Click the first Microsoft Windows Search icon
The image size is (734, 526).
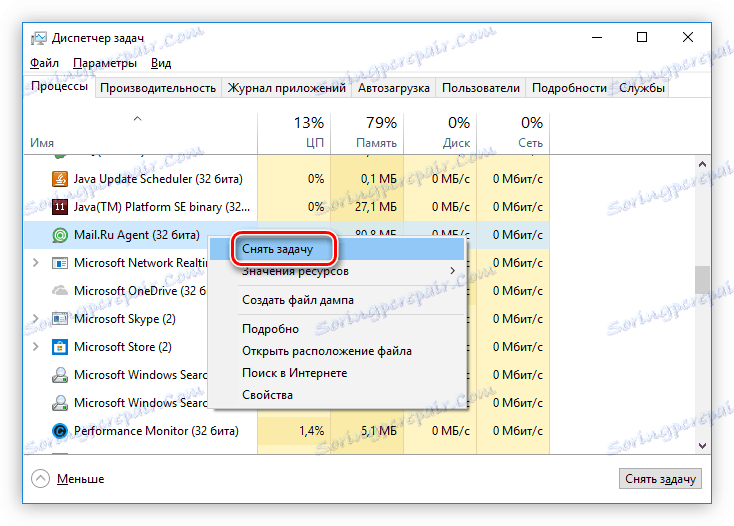59,375
